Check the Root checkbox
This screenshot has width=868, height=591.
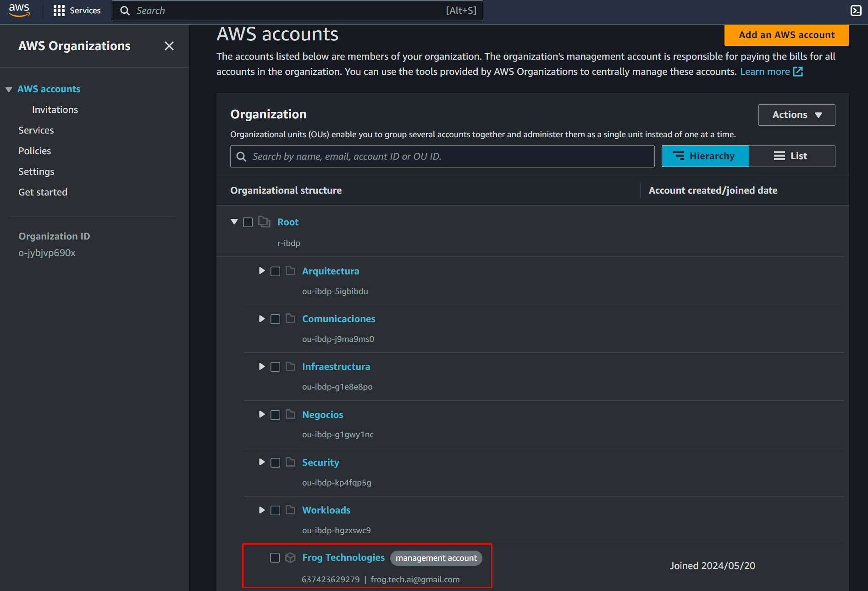(x=248, y=223)
